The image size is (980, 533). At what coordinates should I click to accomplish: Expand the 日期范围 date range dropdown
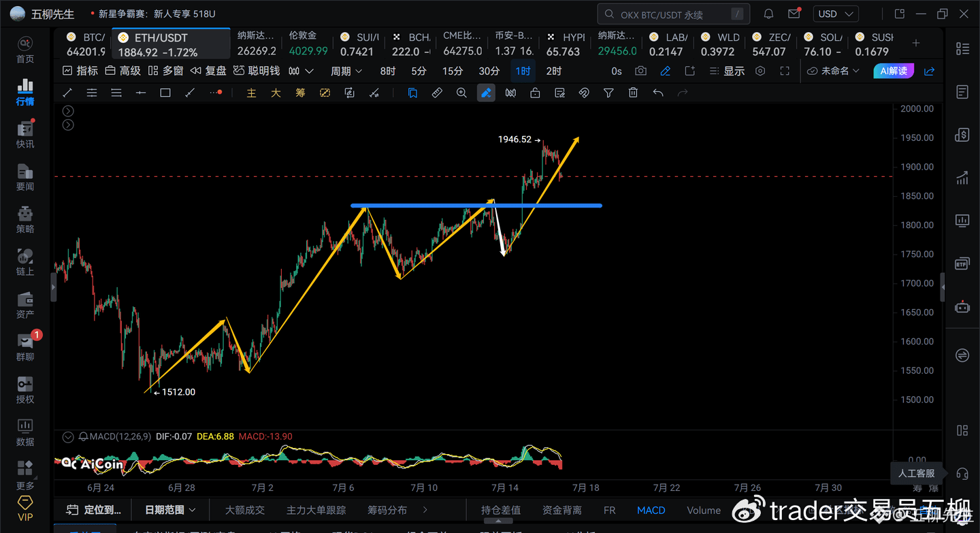170,510
